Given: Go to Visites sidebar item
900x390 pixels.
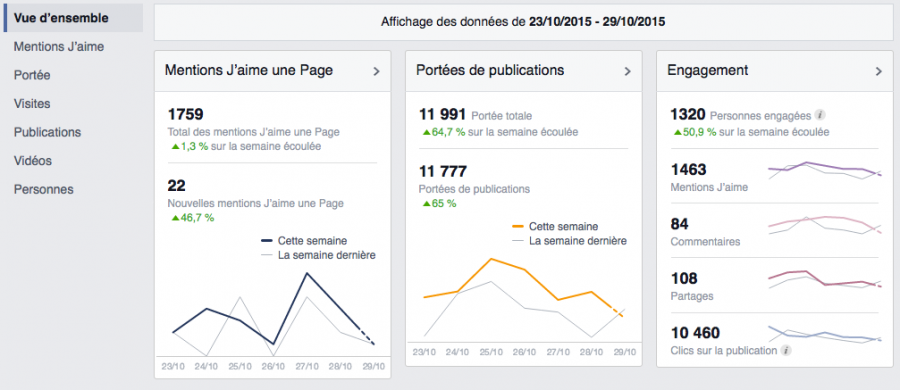Looking at the screenshot, I should [32, 104].
